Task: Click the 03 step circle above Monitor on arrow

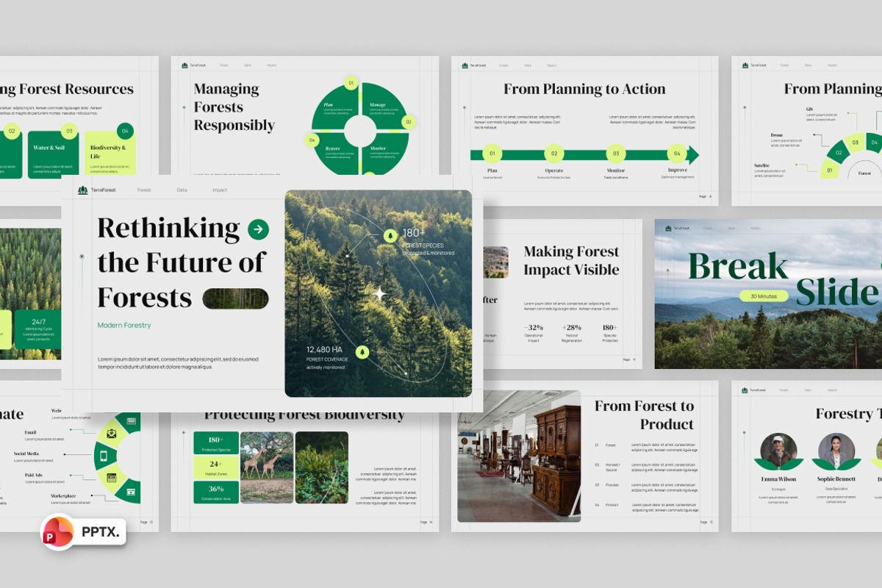Action: click(616, 154)
